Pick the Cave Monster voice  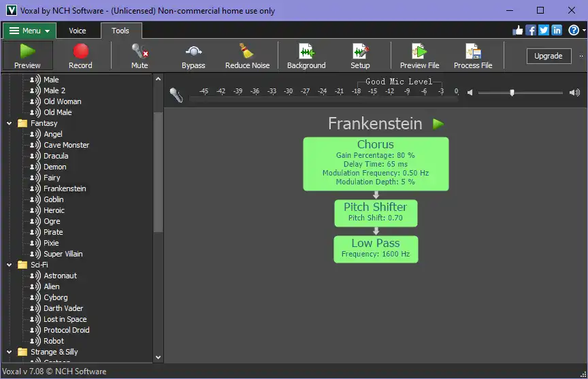pos(67,145)
